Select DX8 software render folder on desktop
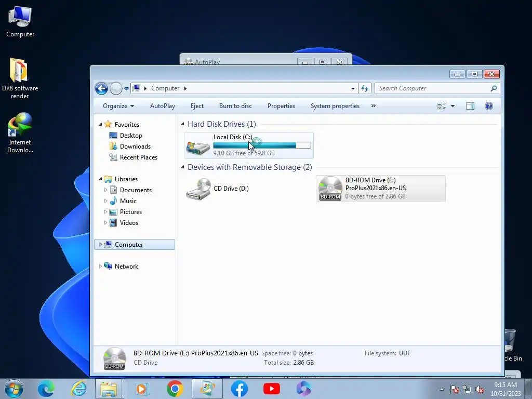The width and height of the screenshot is (532, 399). point(20,78)
